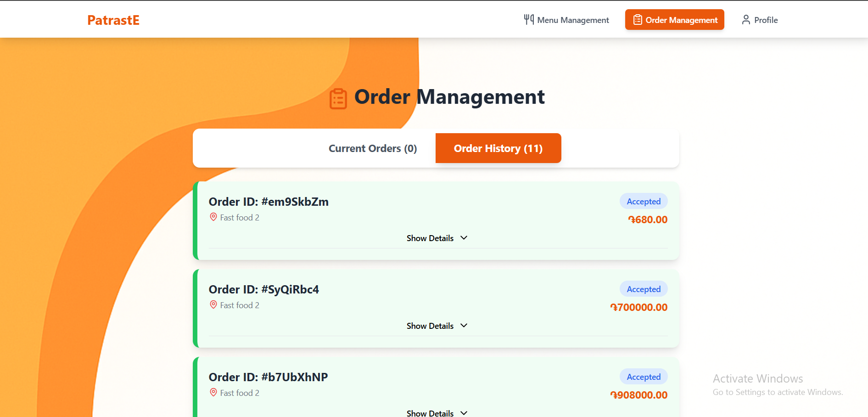This screenshot has width=868, height=417.
Task: Click the price ₹700000.00 on order #SyQiRbc4
Action: (639, 307)
